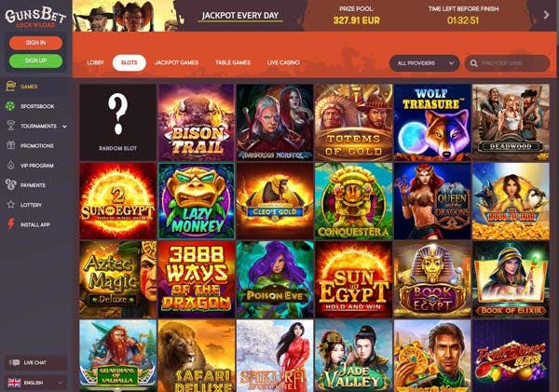Screen dimensions: 559x392
Task: Click the Install App lightning icon
Action: [10, 224]
